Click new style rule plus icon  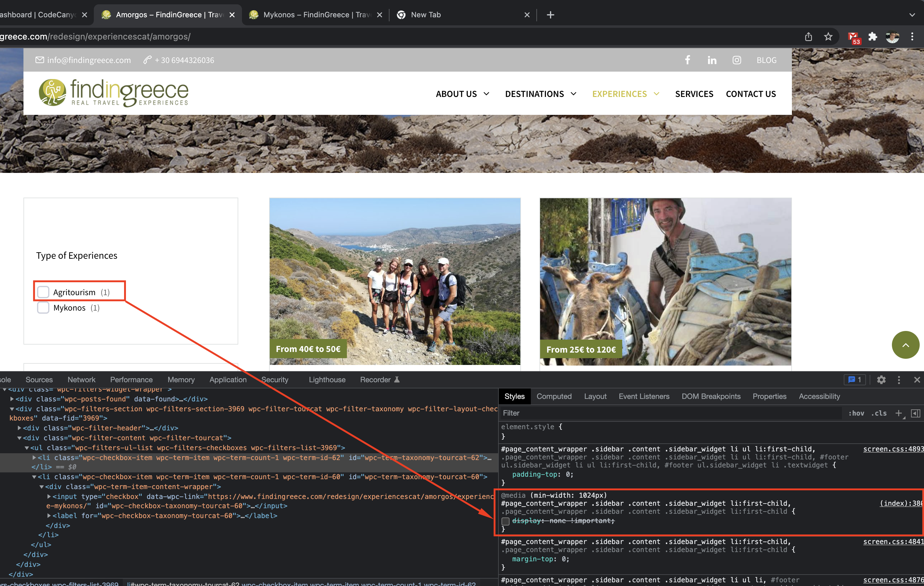898,413
